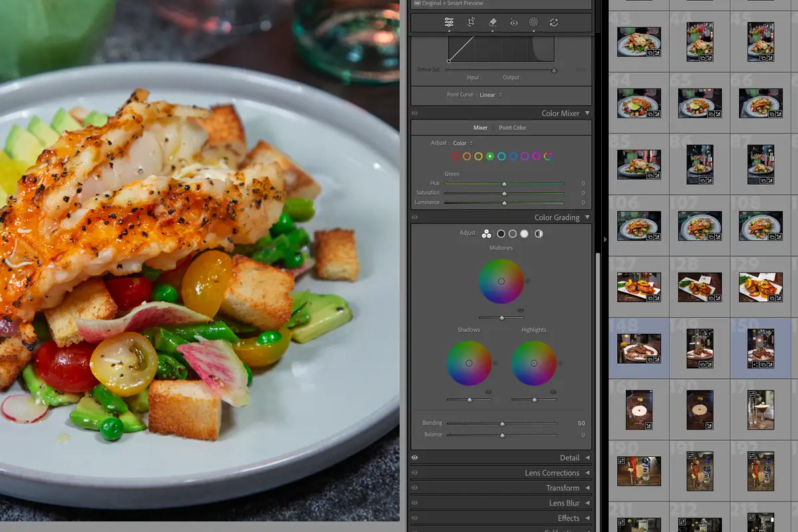The image size is (798, 532).
Task: Select the Healing eraser tool
Action: pyautogui.click(x=493, y=22)
